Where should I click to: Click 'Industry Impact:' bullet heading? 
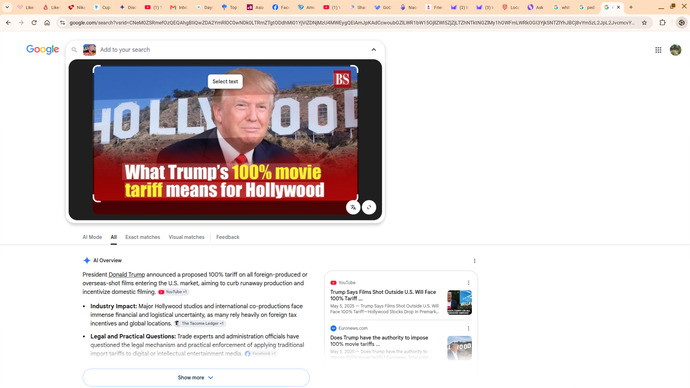[x=114, y=306]
